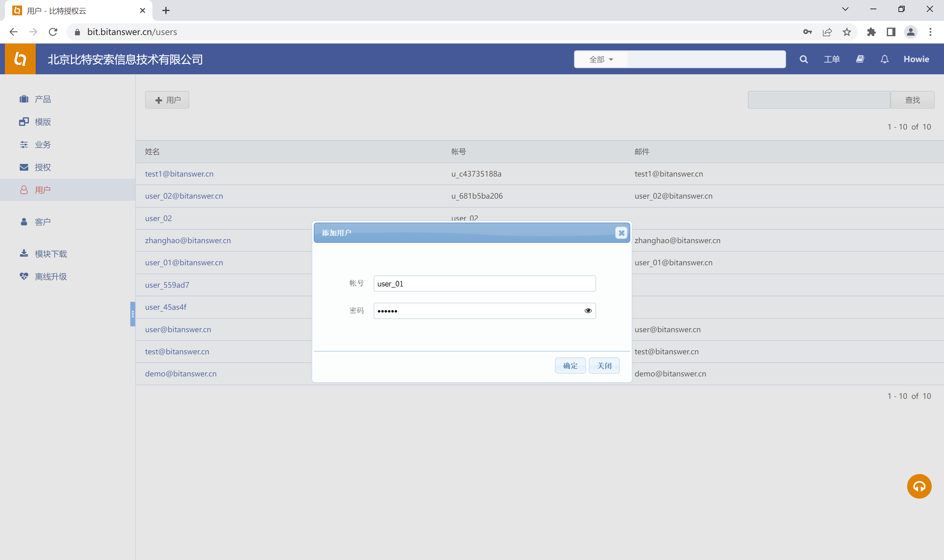Click the saved-passwords key icon in the address bar
Viewport: 944px width, 560px height.
(x=807, y=32)
